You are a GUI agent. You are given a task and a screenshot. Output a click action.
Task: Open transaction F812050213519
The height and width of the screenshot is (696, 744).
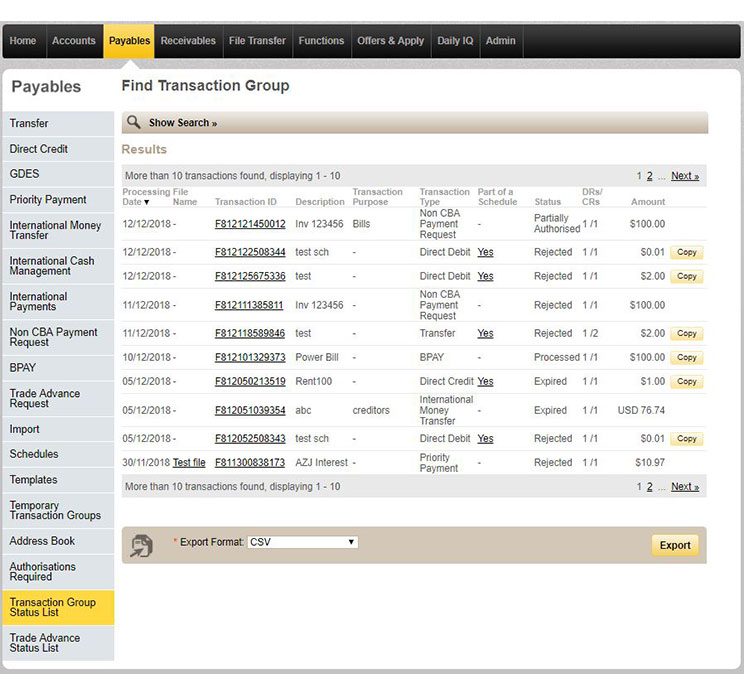pyautogui.click(x=250, y=381)
